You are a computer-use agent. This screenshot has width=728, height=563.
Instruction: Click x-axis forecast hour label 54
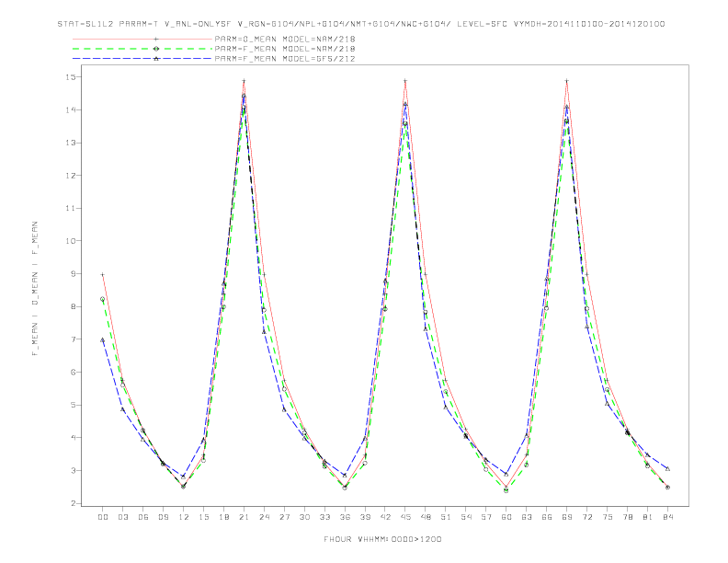coord(466,517)
